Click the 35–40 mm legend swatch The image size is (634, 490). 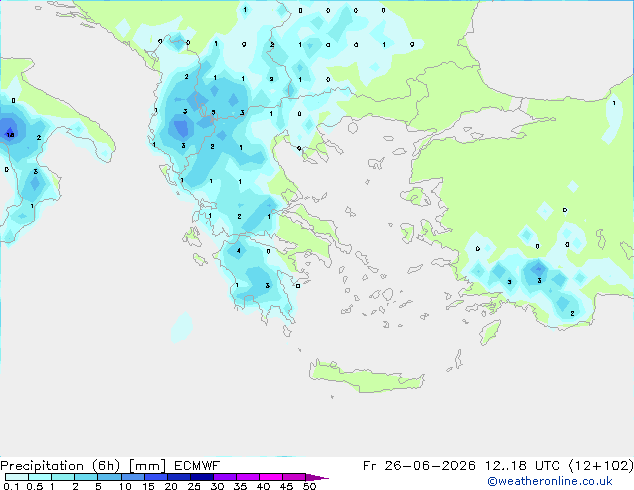point(247,477)
